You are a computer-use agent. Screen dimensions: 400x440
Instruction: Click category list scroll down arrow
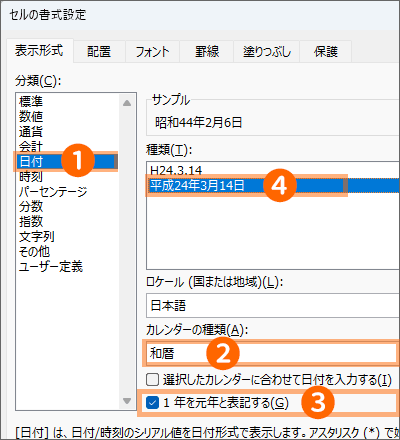(x=127, y=401)
